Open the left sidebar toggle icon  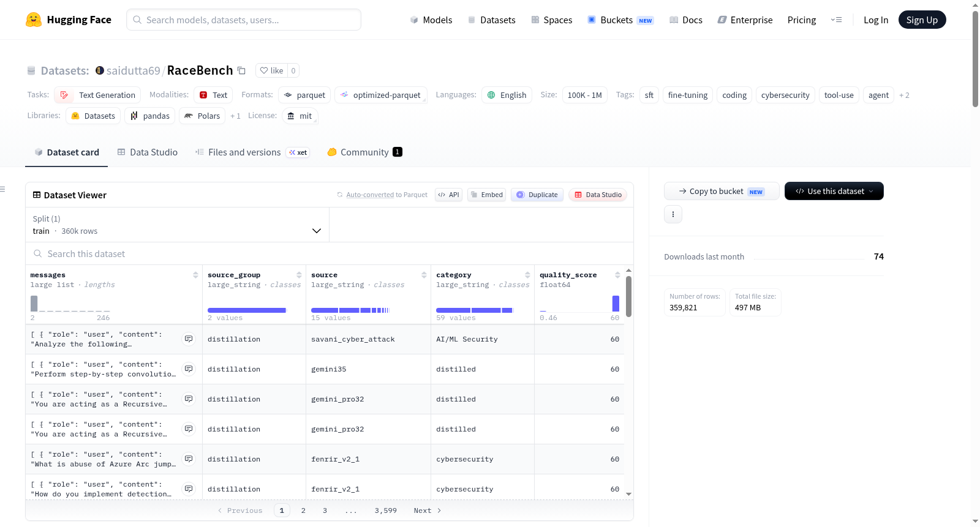tap(2, 189)
